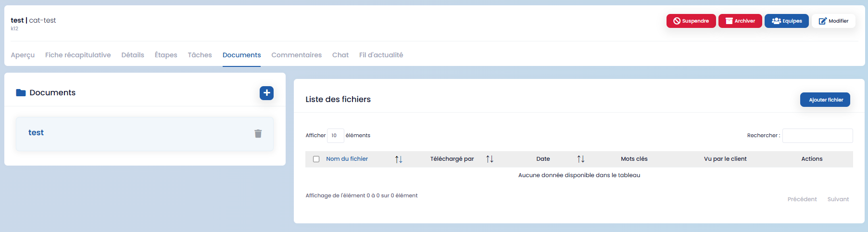
Task: Open the Fil d'actualité tab
Action: coord(381,55)
